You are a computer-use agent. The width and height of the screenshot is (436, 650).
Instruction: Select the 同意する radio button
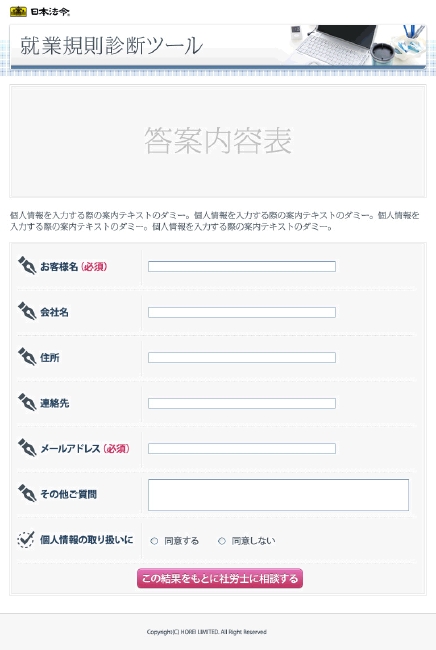point(154,541)
